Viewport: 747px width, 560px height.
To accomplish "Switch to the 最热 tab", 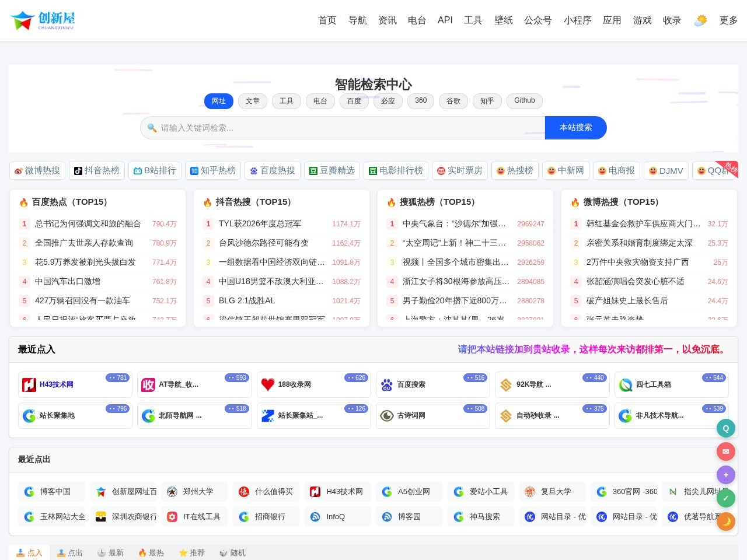I will pos(151,553).
